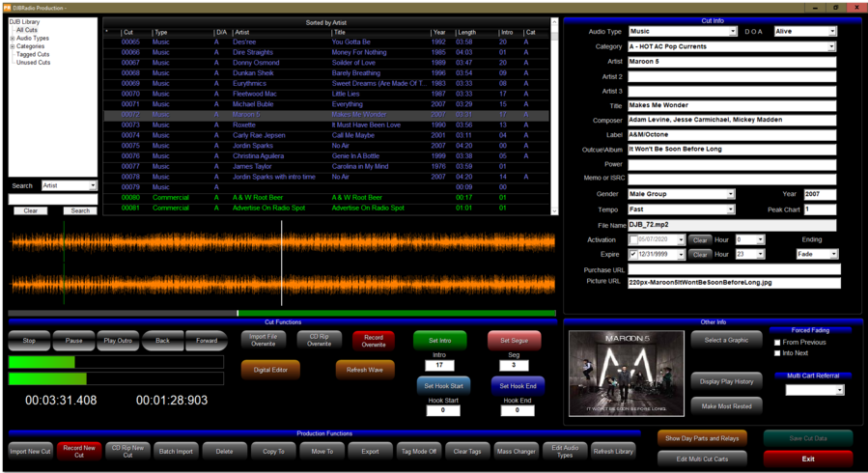
Task: Open the Multi Cart Referral dropdown
Action: [840, 390]
